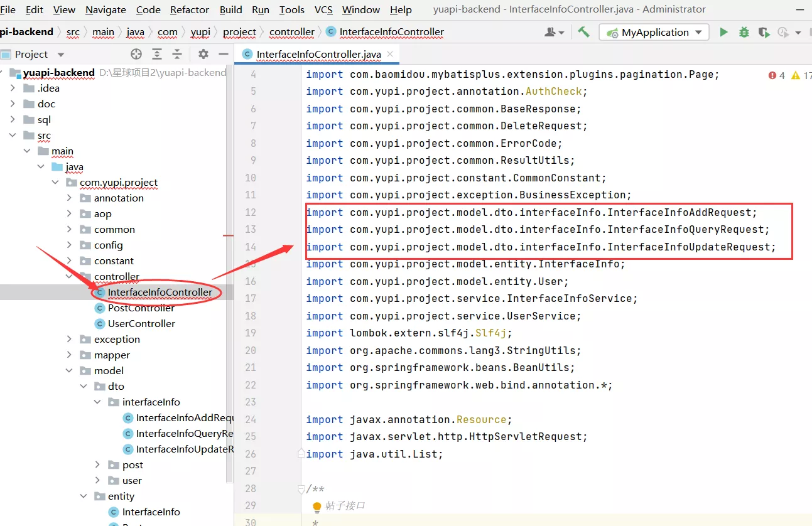Run MyApplication with the green play icon
Image resolution: width=812 pixels, height=526 pixels.
tap(723, 32)
